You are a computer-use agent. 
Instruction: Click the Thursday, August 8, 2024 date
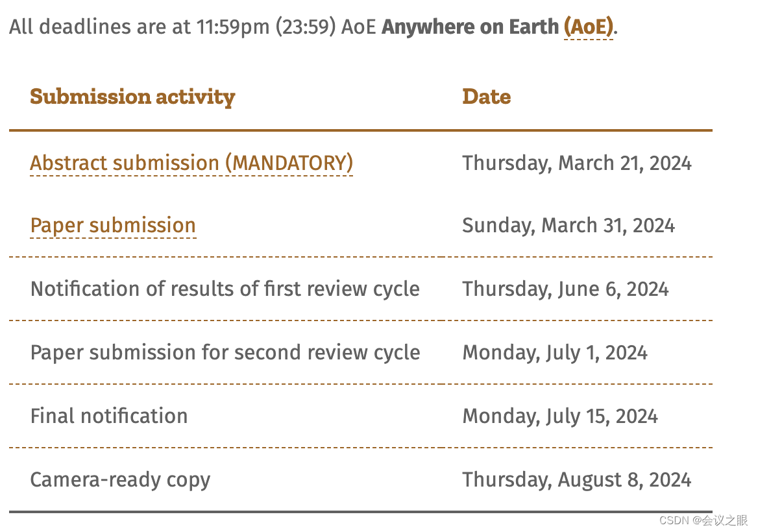577,480
